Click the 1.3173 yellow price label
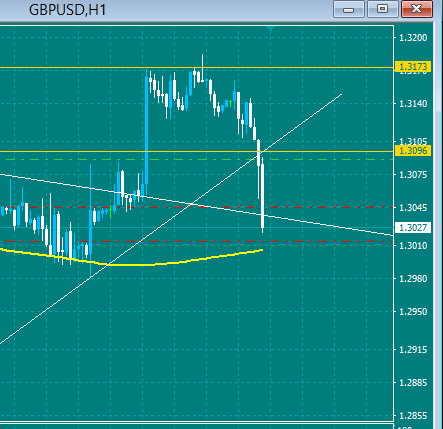This screenshot has width=443, height=429. 413,67
